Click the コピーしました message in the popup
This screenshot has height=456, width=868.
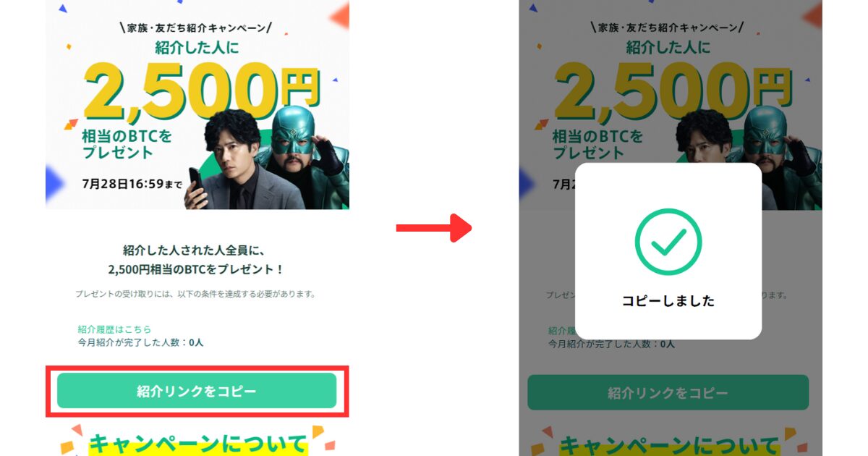(x=668, y=301)
